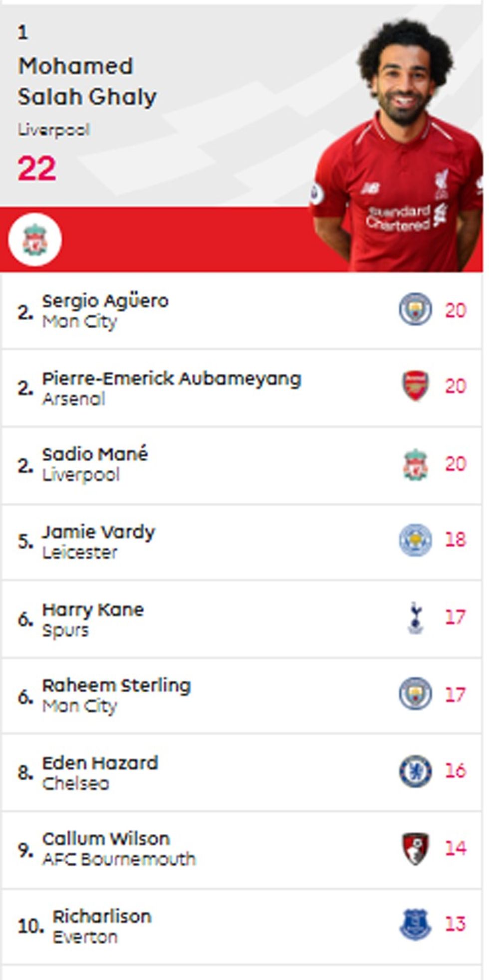
Task: Click the Everton badge beside Richarlison
Action: coord(415,924)
